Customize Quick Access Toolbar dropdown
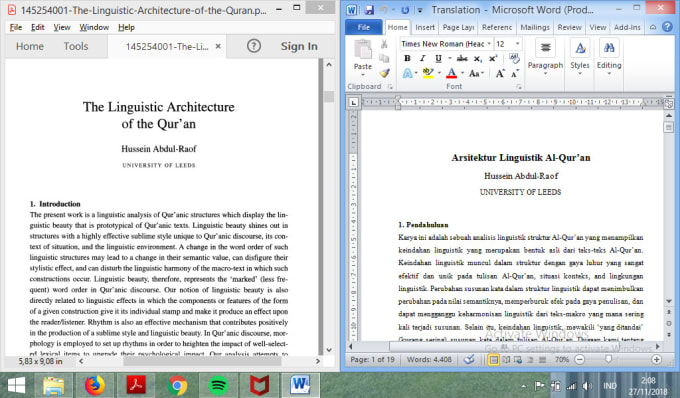The width and height of the screenshot is (680, 398). pyautogui.click(x=420, y=10)
